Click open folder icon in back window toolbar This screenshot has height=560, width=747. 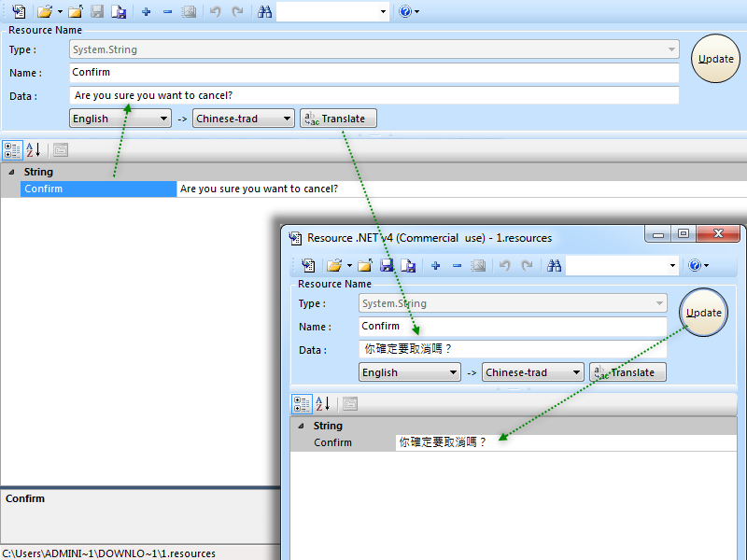click(x=76, y=11)
